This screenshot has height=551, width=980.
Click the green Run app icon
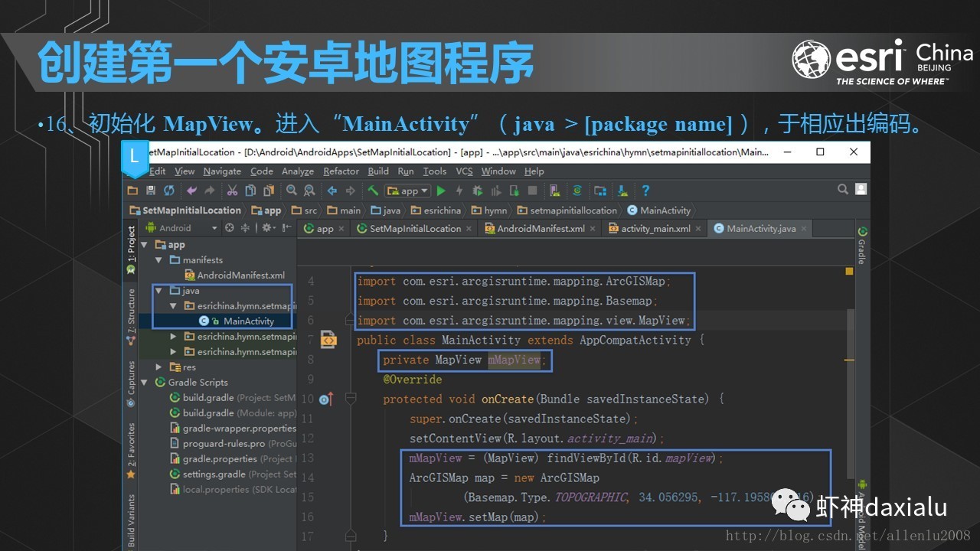tap(442, 191)
